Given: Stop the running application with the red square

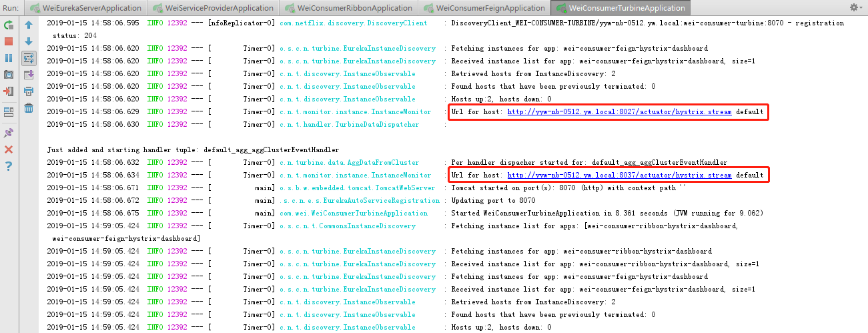Looking at the screenshot, I should point(9,41).
